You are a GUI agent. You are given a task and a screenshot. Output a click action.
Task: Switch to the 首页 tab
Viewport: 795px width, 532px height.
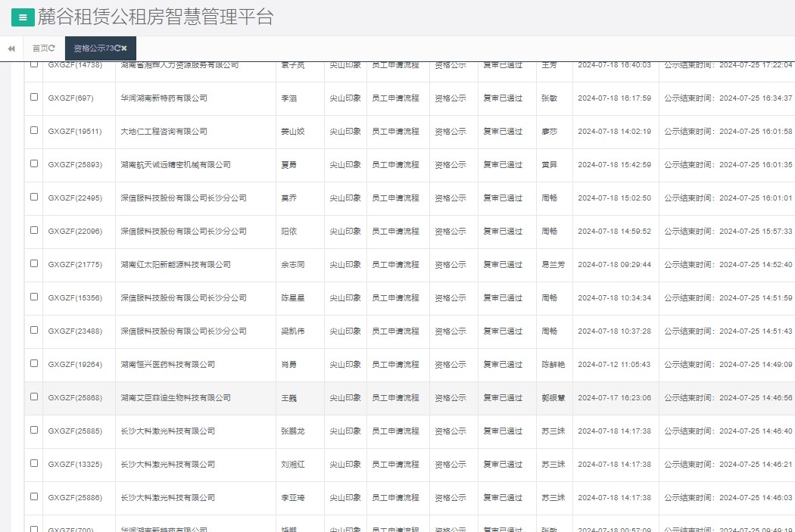click(42, 47)
